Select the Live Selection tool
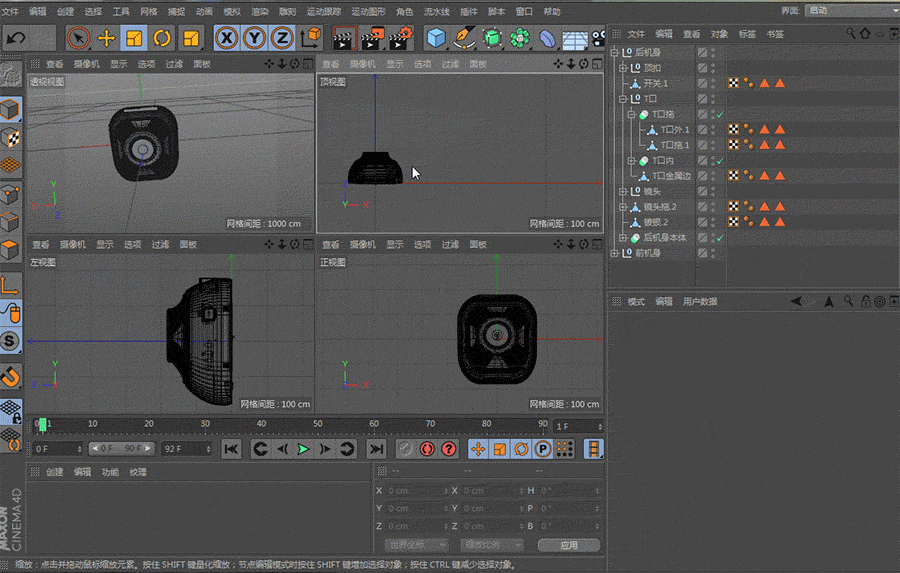Screen dimensions: 900x573 click(x=78, y=38)
